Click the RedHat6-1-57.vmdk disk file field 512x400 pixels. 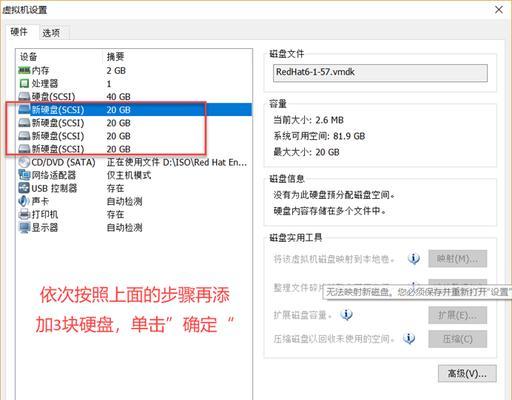click(380, 73)
